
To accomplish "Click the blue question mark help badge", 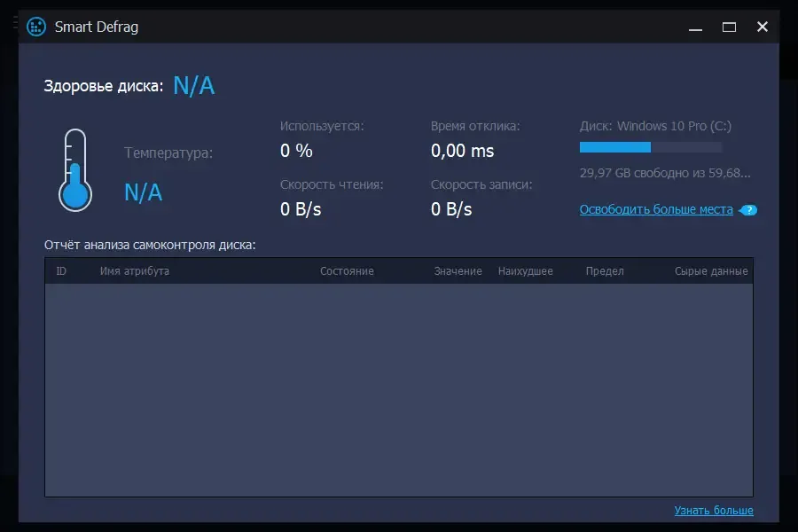I will coord(748,210).
